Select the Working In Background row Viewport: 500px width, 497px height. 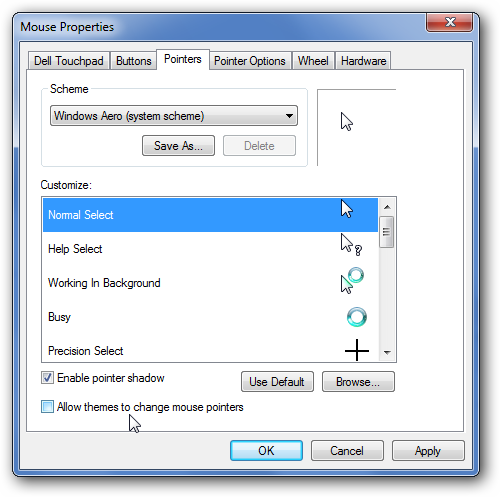210,283
